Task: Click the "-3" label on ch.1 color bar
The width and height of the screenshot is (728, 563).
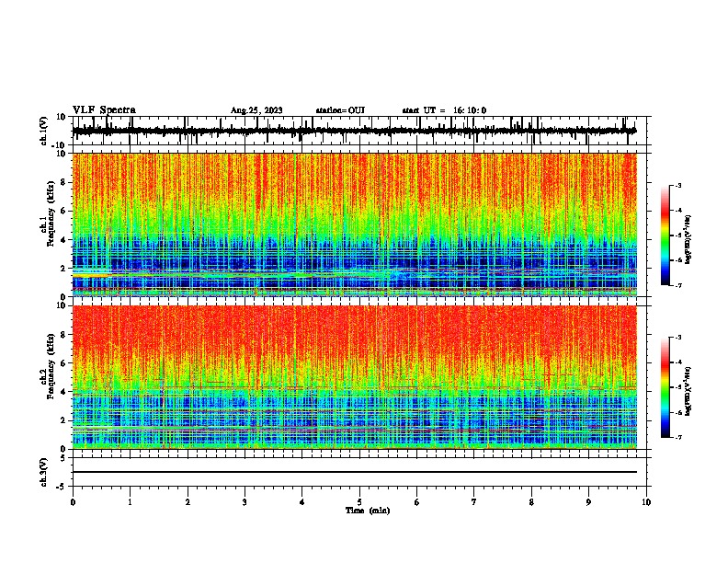Action: [x=677, y=185]
